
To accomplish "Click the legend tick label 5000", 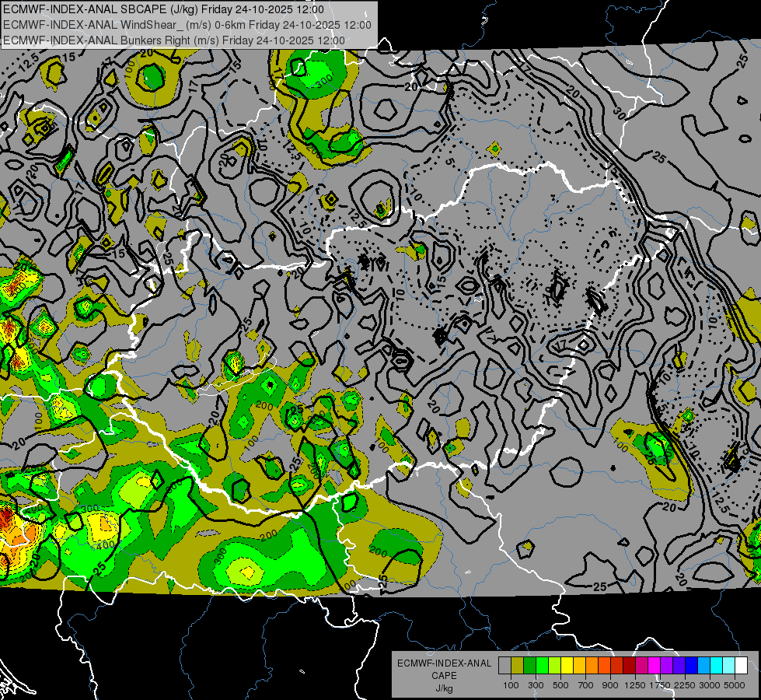I will tap(735, 685).
